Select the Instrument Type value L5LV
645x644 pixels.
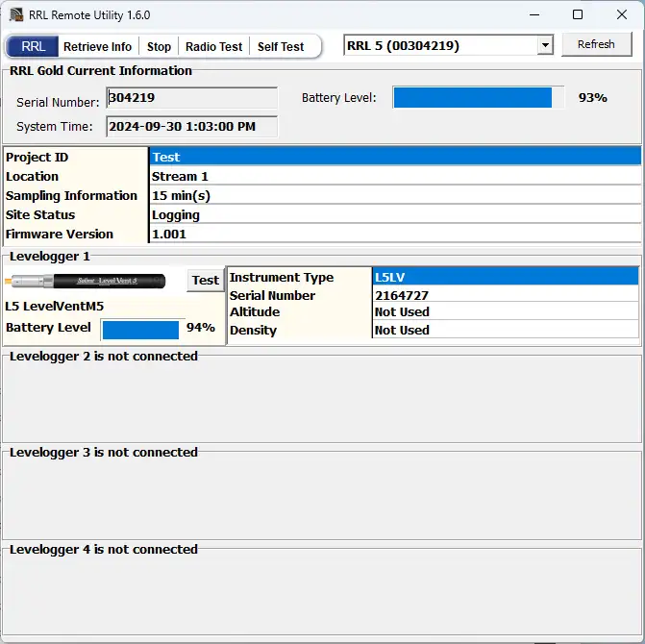(506, 277)
